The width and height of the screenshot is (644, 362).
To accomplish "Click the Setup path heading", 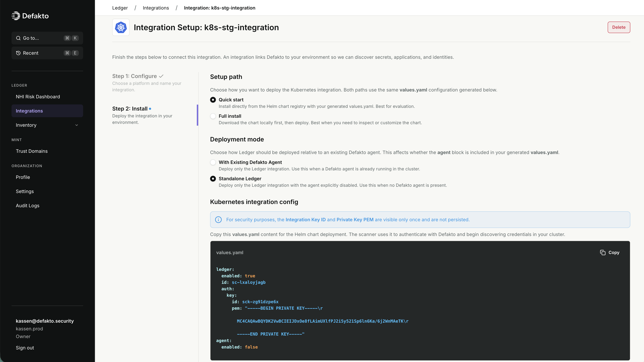I will (x=226, y=77).
